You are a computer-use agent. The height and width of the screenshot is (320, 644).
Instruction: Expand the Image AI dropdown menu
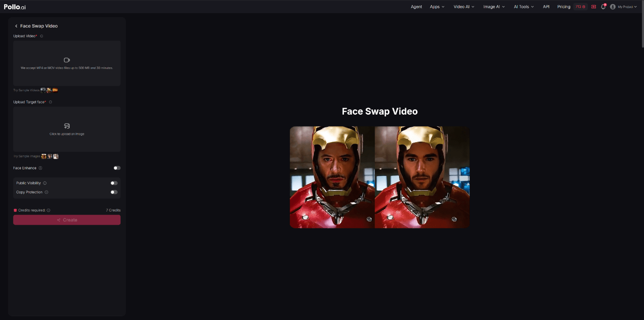coord(494,7)
